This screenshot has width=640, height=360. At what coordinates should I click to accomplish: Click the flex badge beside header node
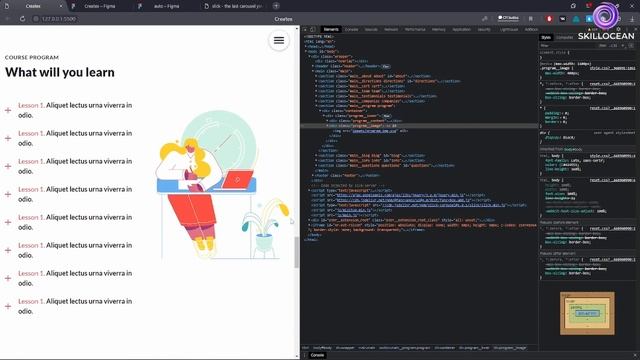pyautogui.click(x=386, y=66)
